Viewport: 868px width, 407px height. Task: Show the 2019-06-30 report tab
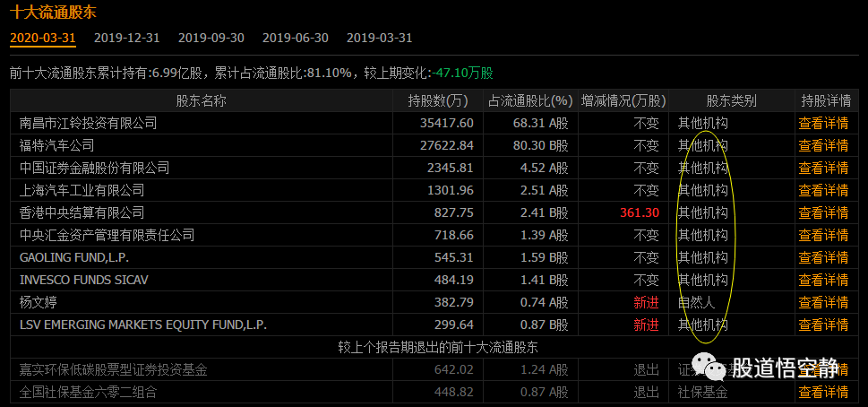click(x=295, y=38)
